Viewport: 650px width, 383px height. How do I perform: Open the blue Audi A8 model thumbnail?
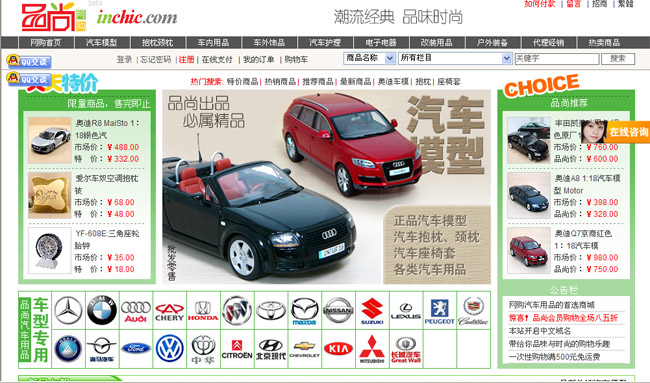(x=529, y=195)
